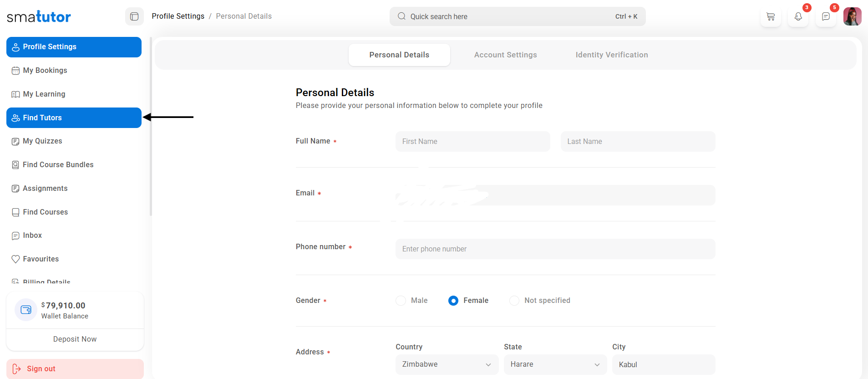Click the Deposit Now button
The image size is (868, 379).
(75, 339)
